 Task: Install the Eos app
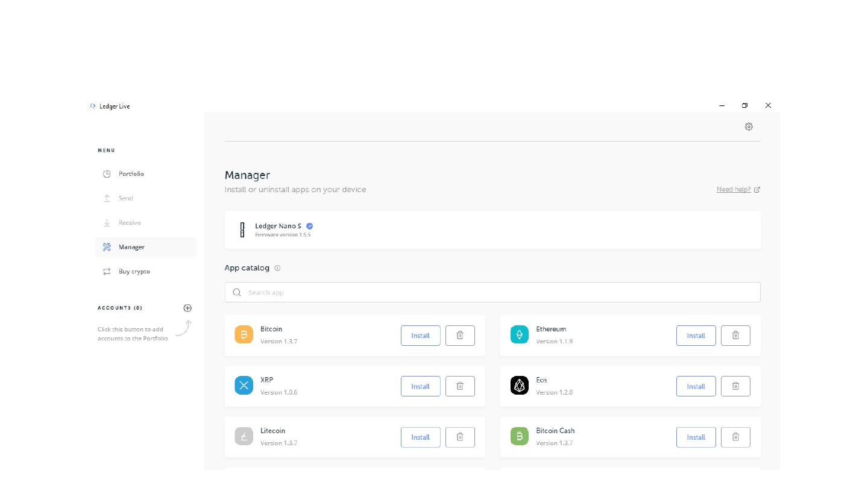(696, 386)
